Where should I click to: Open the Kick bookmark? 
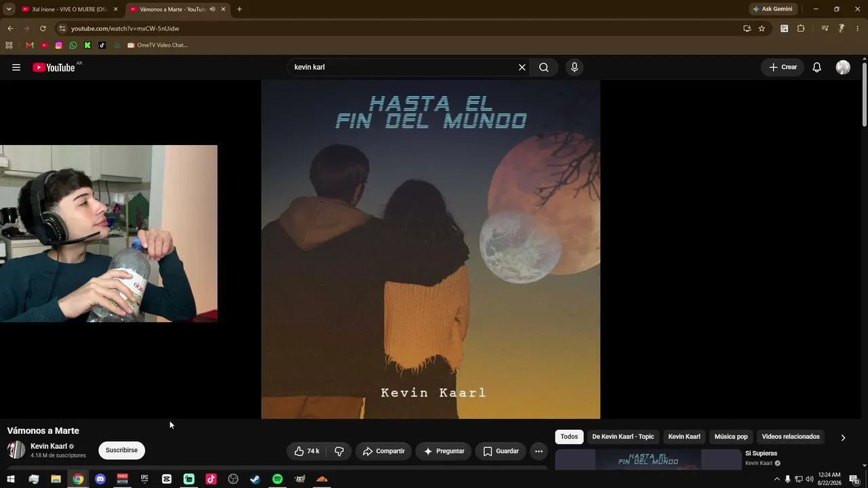coord(87,45)
